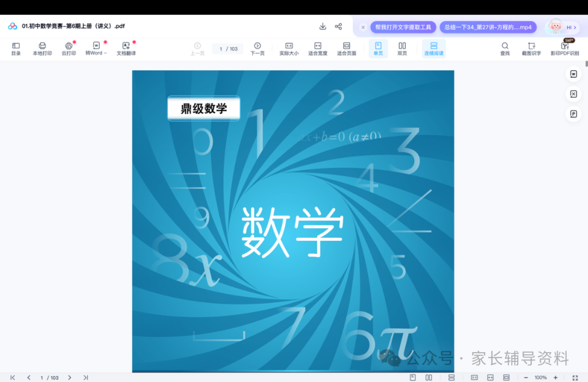Image resolution: width=588 pixels, height=382 pixels.
Task: Select 适合宽度 fit width view
Action: pos(317,49)
